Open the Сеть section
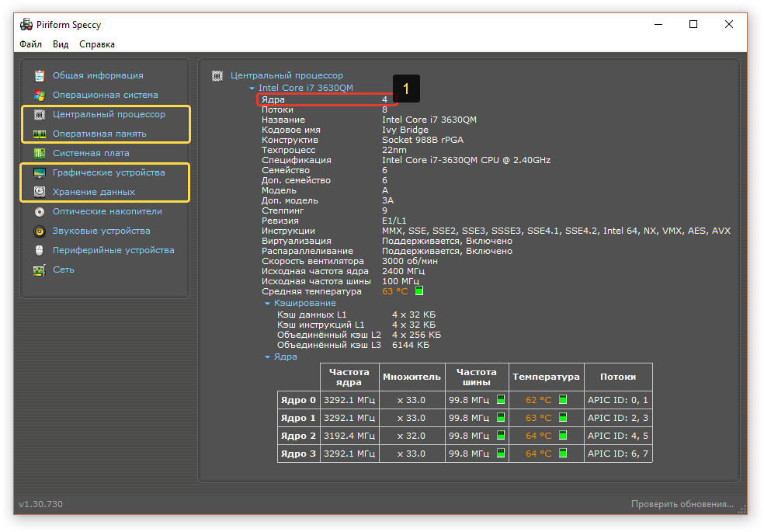Viewport: 764px width, 532px height. [x=64, y=270]
